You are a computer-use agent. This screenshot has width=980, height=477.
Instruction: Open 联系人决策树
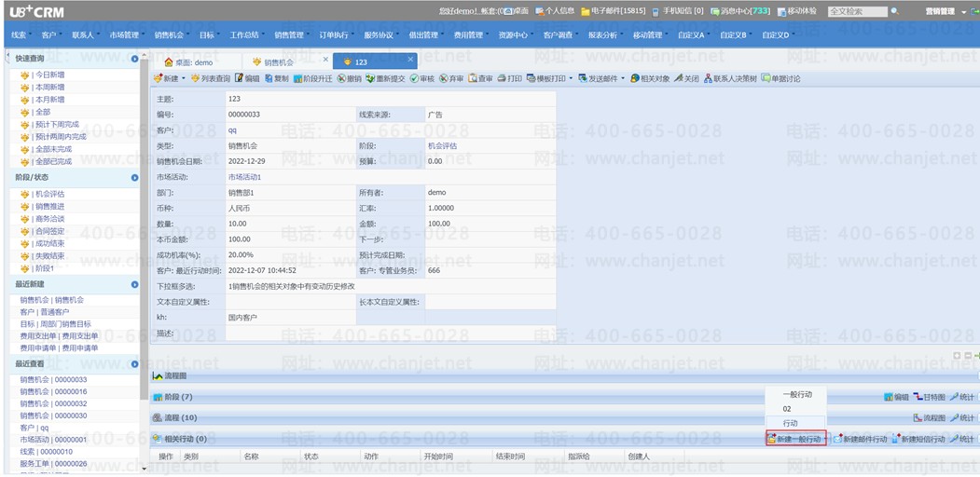pos(730,78)
